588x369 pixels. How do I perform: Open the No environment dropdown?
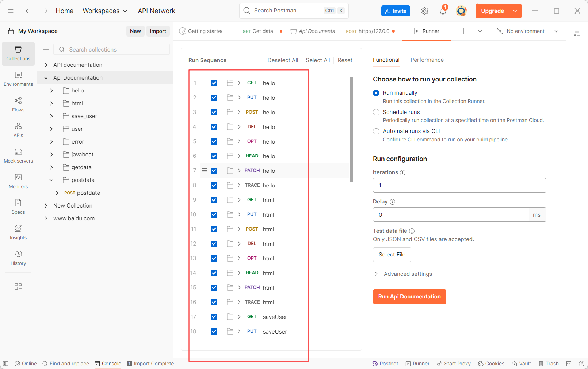pos(527,31)
